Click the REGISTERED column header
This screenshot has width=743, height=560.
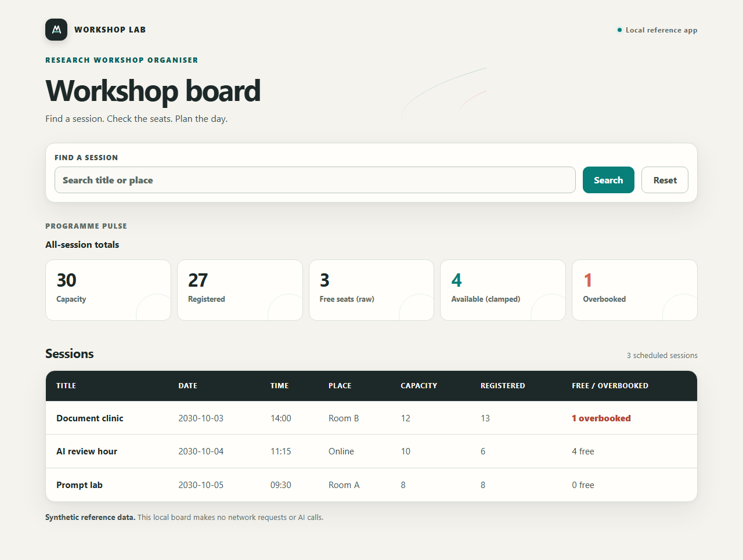[x=503, y=386]
